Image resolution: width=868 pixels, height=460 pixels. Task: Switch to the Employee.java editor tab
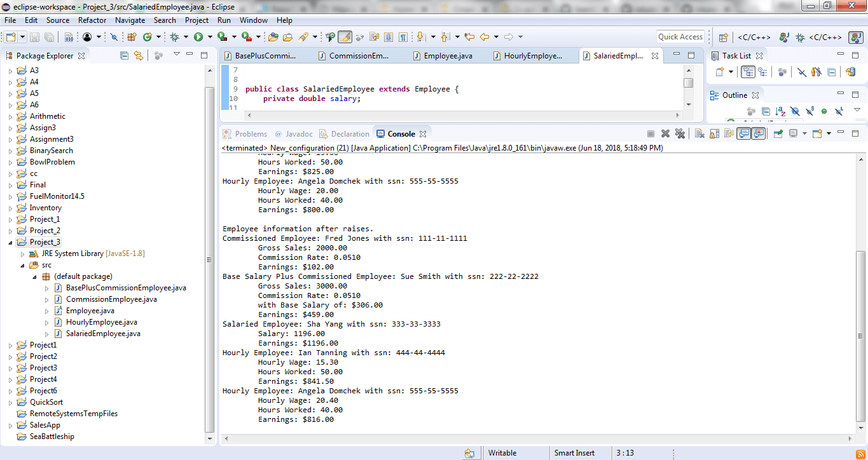448,55
